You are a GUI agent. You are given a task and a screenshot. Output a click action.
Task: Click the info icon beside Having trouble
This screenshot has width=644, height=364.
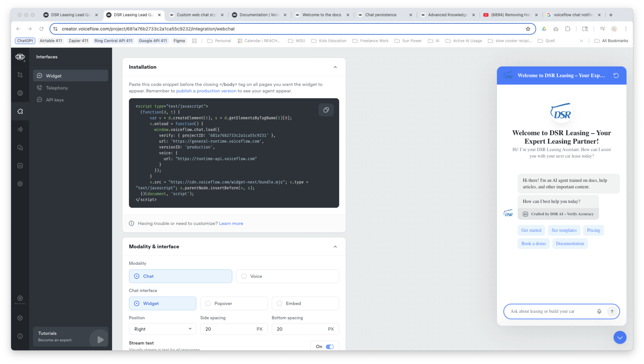pyautogui.click(x=132, y=223)
